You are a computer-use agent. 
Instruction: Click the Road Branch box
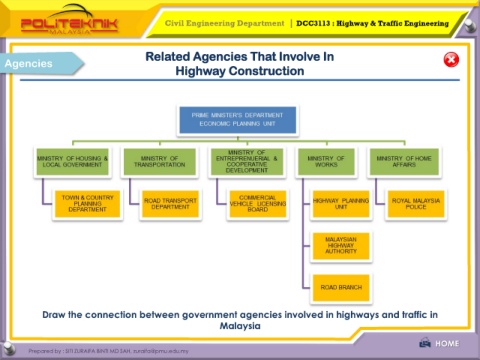[x=341, y=288]
